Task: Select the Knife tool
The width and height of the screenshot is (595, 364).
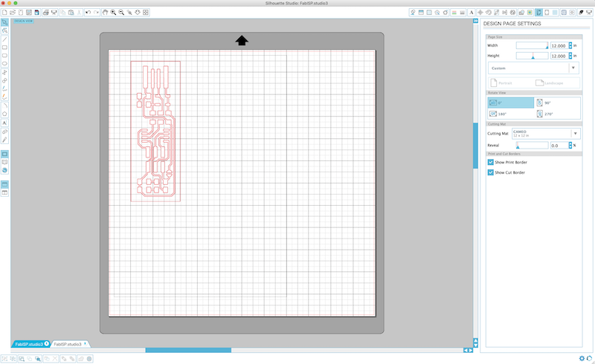Action: (4, 140)
